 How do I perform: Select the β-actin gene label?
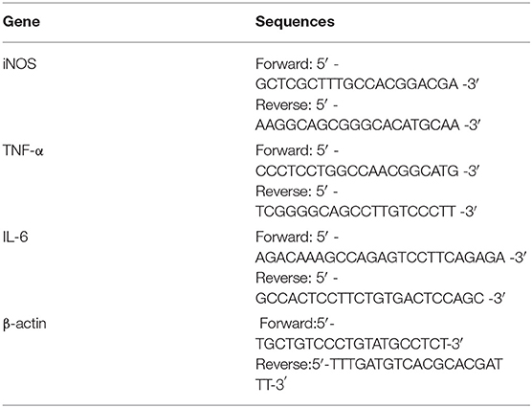[x=25, y=324]
